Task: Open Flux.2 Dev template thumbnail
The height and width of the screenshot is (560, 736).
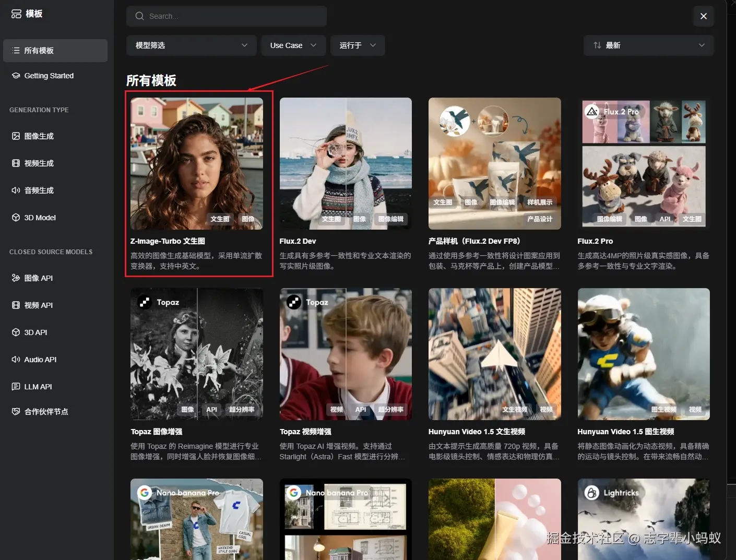Action: [x=346, y=163]
